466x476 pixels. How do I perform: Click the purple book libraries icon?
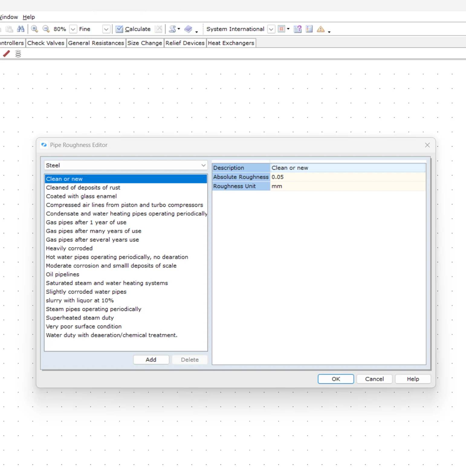pyautogui.click(x=188, y=29)
